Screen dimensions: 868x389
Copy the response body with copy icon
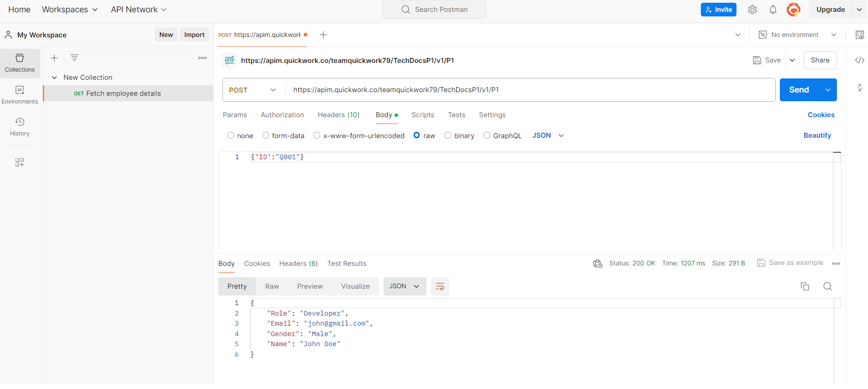coord(805,286)
